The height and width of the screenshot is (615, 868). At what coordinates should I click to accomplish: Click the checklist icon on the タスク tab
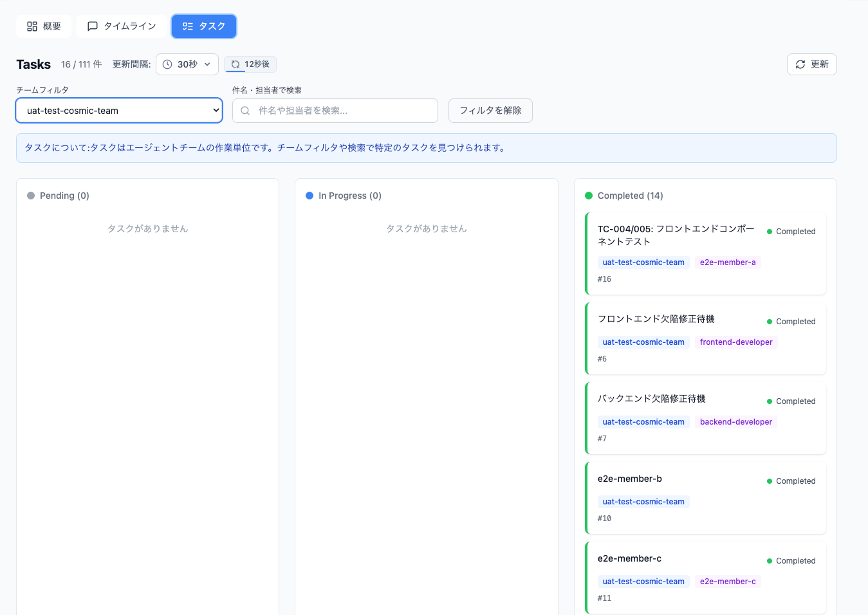tap(187, 26)
